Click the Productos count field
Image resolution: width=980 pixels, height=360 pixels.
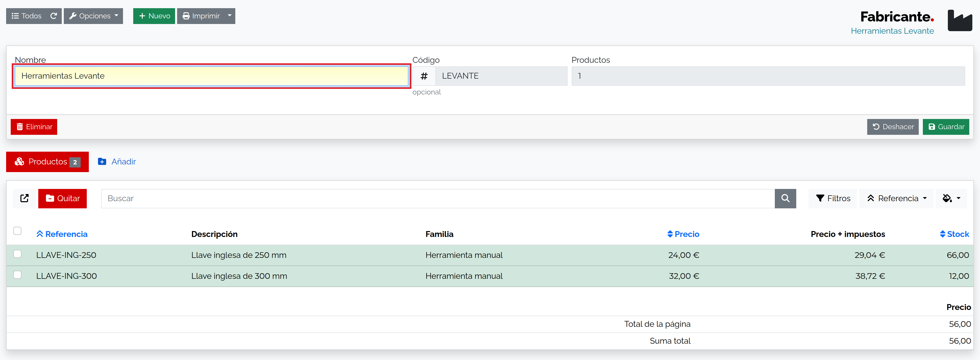(x=768, y=76)
